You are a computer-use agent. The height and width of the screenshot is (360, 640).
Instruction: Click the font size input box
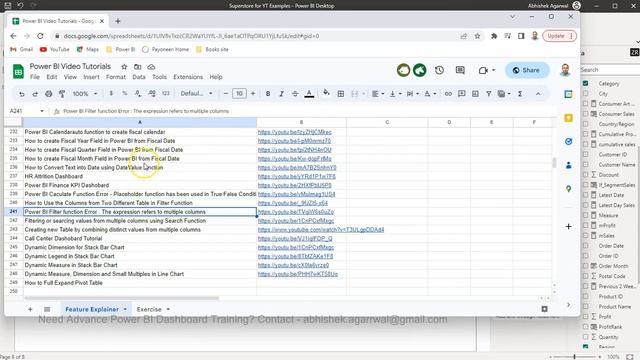tap(239, 94)
